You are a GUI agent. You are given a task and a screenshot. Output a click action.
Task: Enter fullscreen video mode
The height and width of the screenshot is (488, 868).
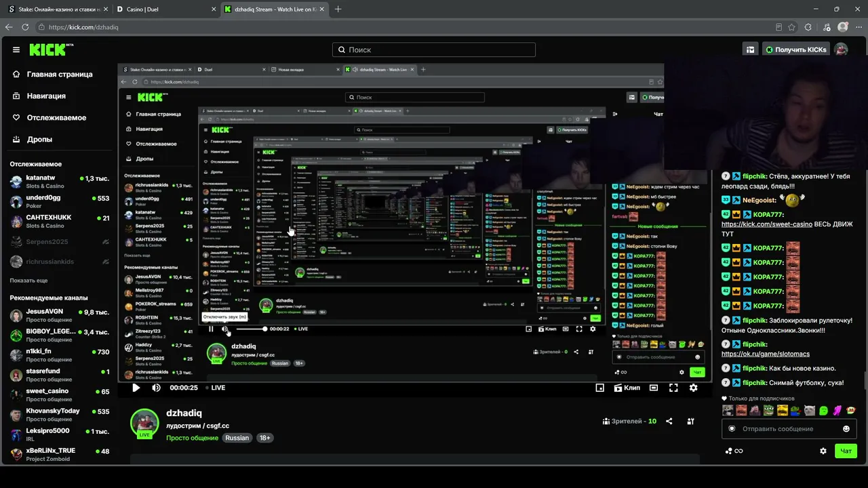[673, 388]
